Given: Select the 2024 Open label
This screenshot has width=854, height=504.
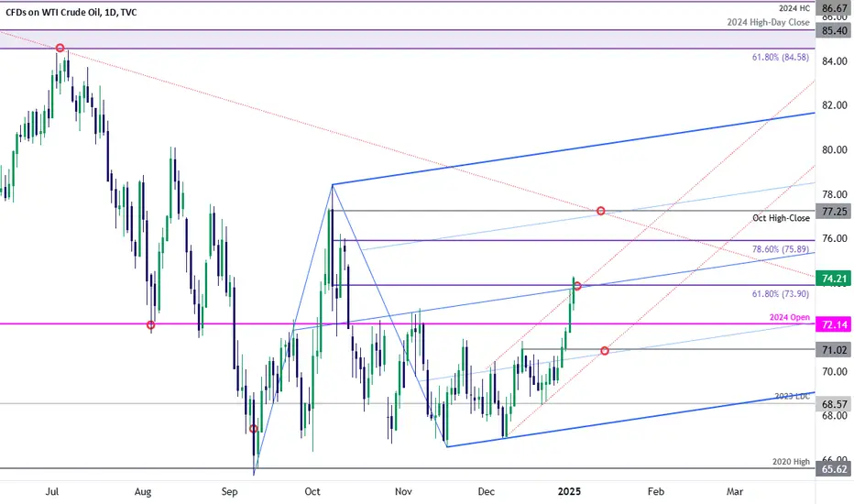Looking at the screenshot, I should coord(789,317).
